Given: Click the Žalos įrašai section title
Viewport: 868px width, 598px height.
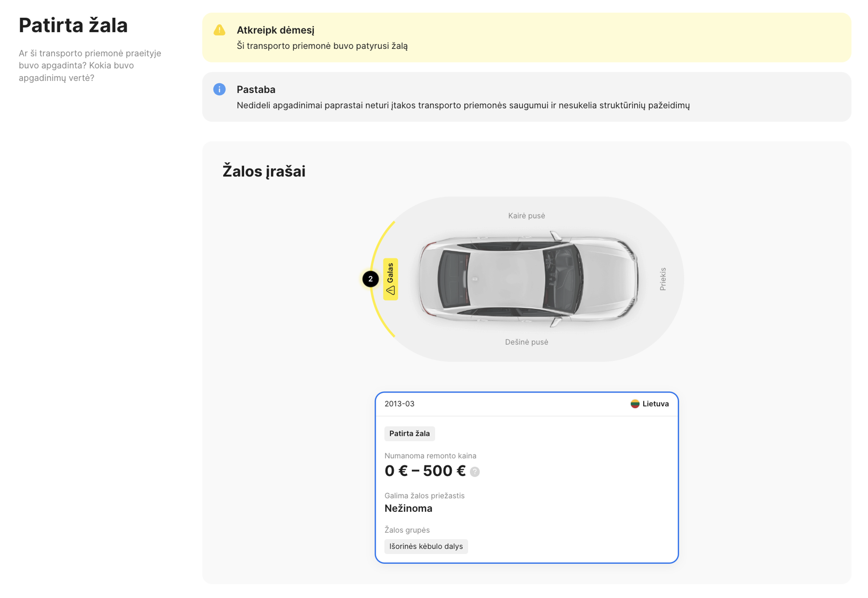Looking at the screenshot, I should tap(264, 171).
